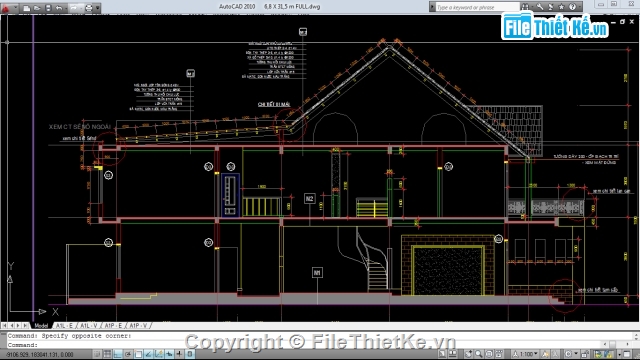640x360 pixels.
Task: Select the Model tab
Action: click(41, 325)
